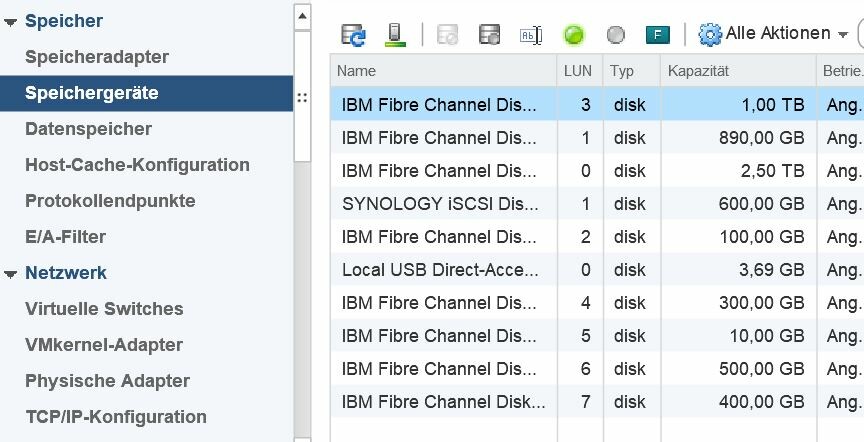Open the Alle Aktionen dropdown

(x=773, y=34)
